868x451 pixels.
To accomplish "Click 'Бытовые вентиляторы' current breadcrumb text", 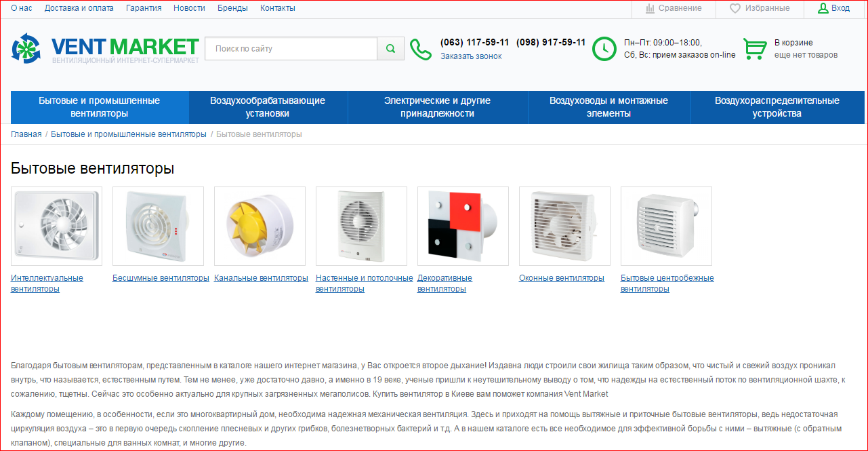I will (259, 134).
